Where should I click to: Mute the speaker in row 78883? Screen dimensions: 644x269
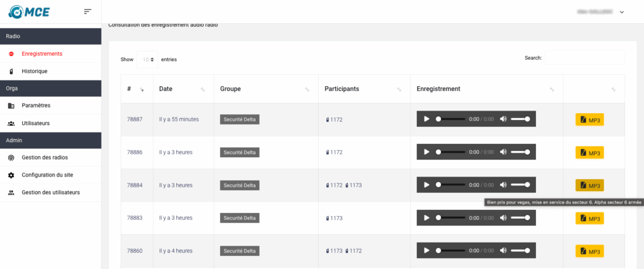pos(502,217)
